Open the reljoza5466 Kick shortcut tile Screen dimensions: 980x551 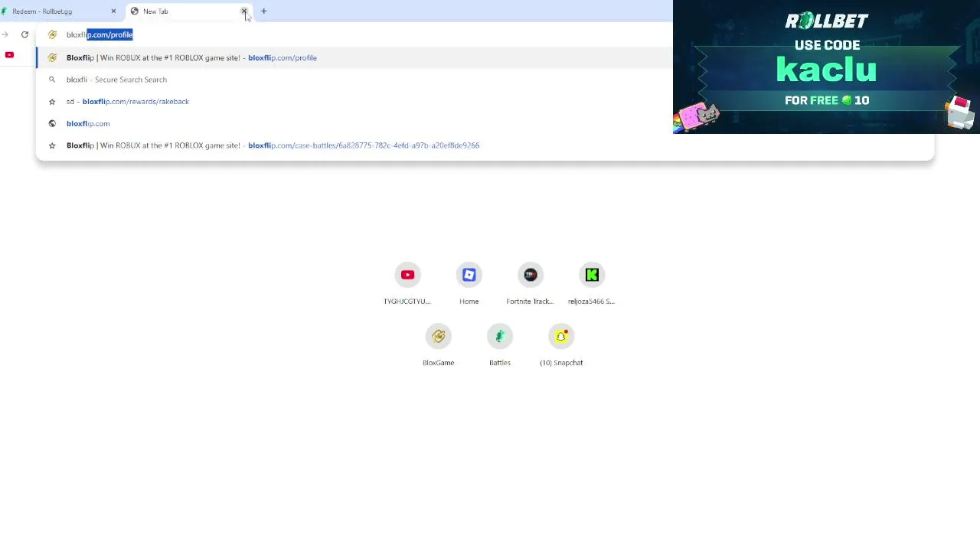coord(592,284)
